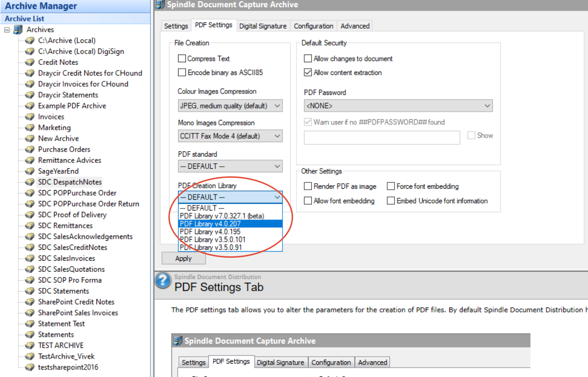
Task: Click the archive icon beside SDC DespatchNotes
Action: pos(29,182)
